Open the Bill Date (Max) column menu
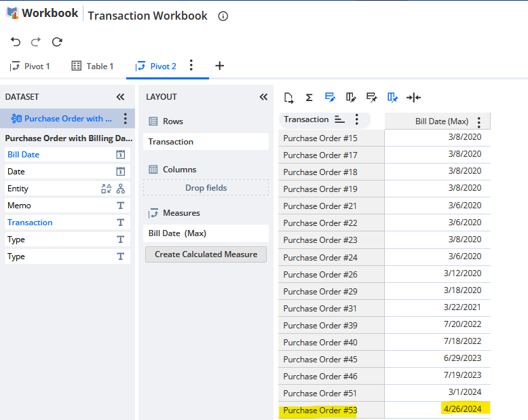 (479, 122)
